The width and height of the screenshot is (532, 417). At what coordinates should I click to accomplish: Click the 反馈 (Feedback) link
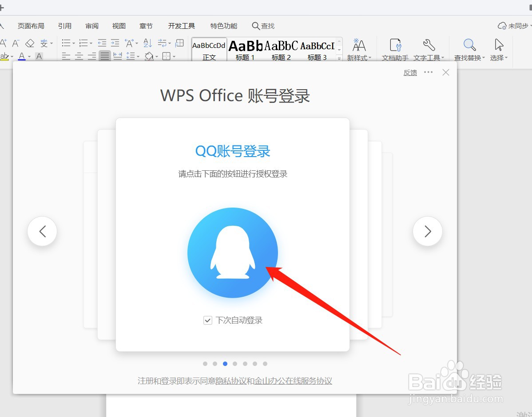410,72
